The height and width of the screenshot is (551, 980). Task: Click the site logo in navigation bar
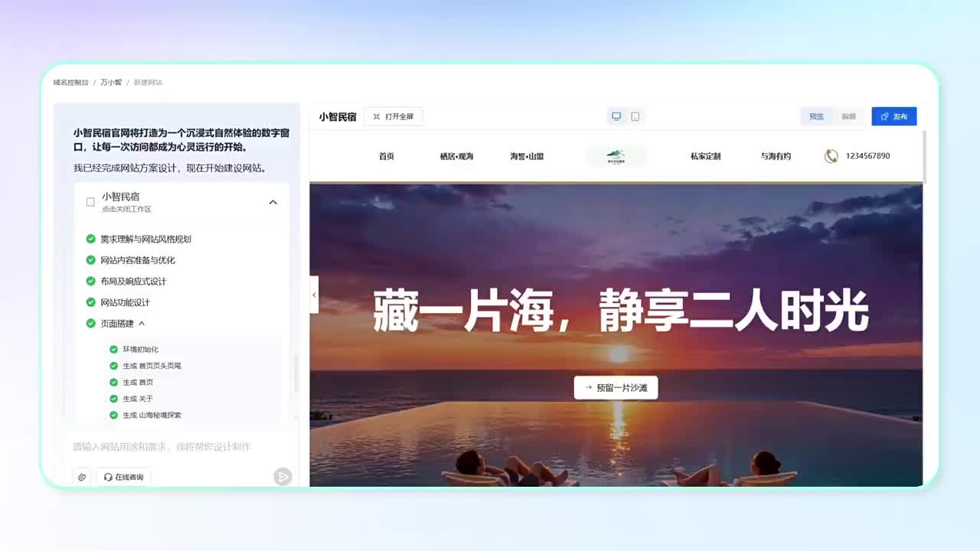point(616,156)
